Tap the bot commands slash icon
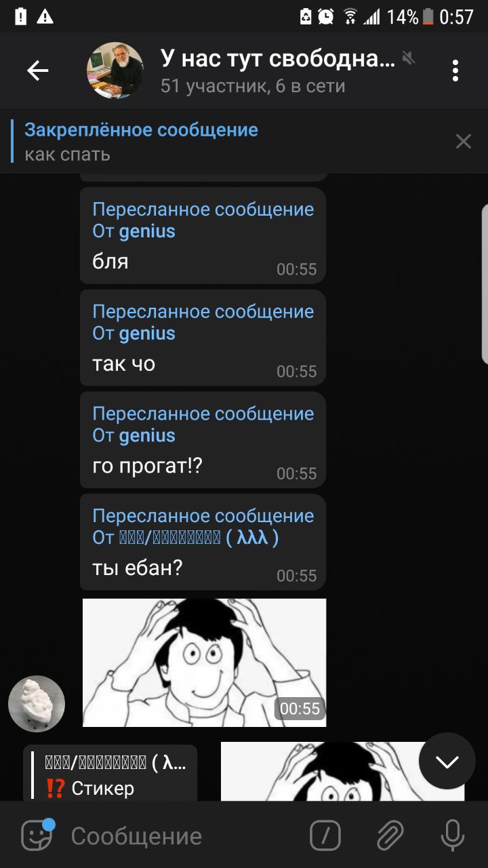The width and height of the screenshot is (488, 868). 325,835
